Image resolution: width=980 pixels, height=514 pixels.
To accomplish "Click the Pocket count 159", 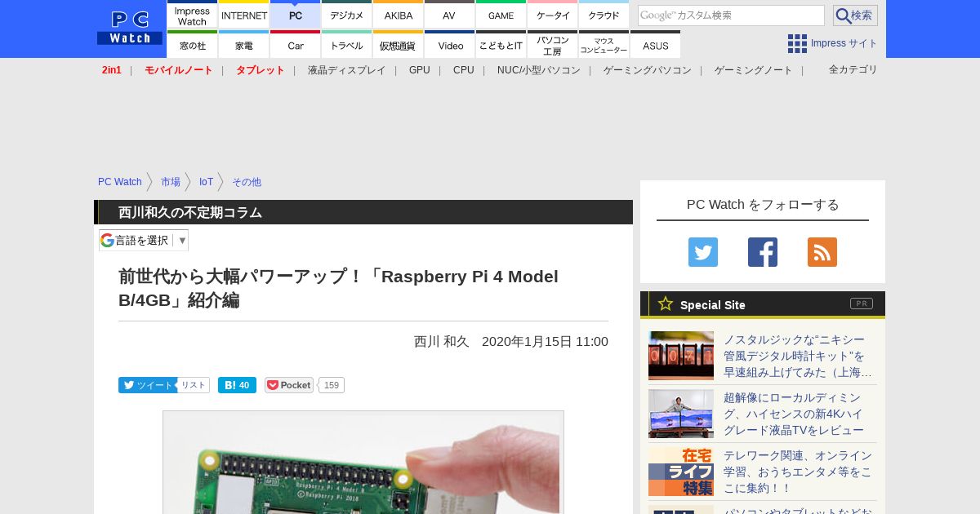I will click(x=332, y=385).
